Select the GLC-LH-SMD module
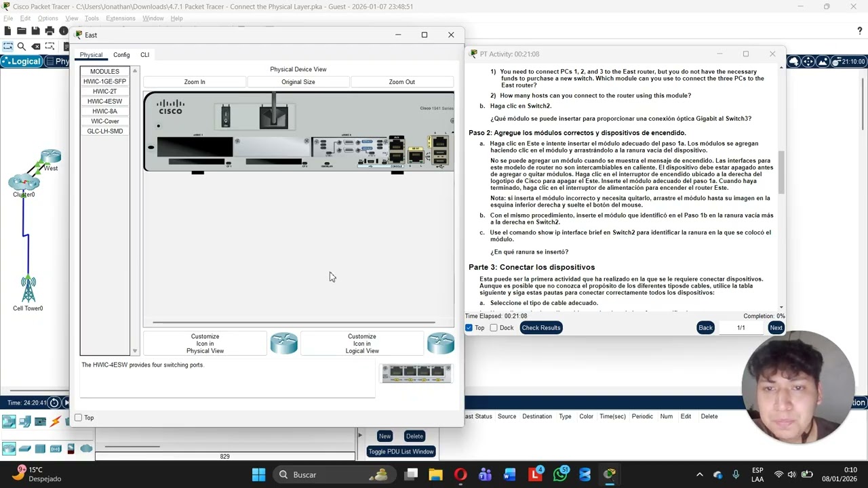Screen dimensions: 868x488 click(x=105, y=131)
